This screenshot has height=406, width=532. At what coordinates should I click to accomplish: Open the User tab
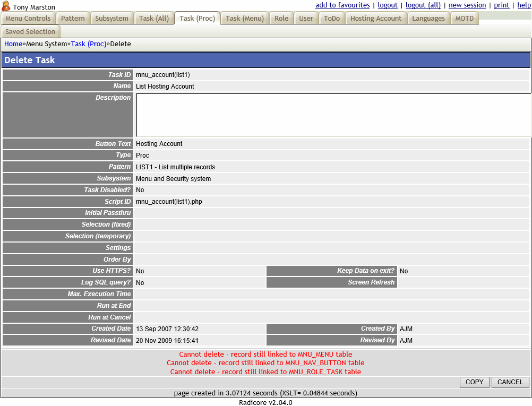[x=306, y=18]
